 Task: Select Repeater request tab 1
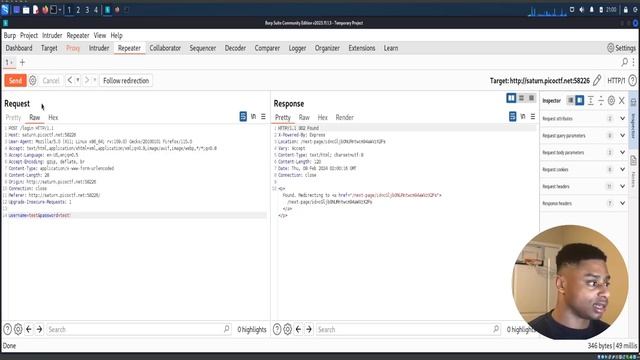point(9,62)
